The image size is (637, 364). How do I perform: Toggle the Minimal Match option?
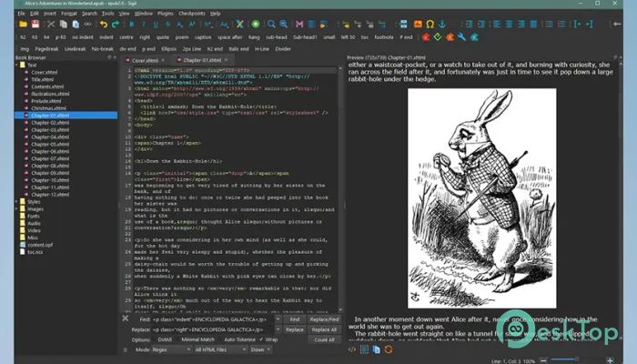[197, 339]
